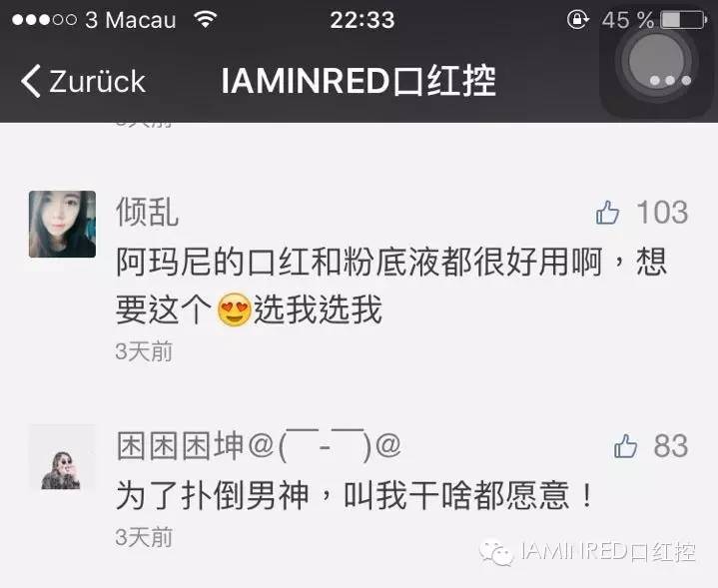Select the comment 为了扑倒男神
The image size is (718, 588).
click(355, 495)
